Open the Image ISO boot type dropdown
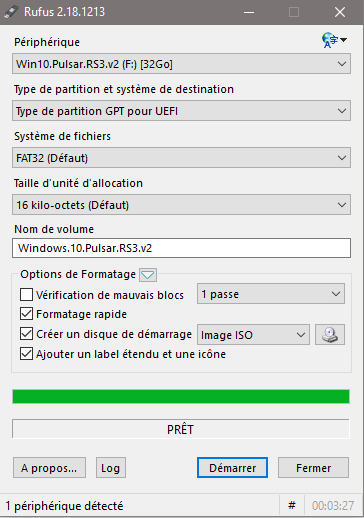 click(253, 335)
